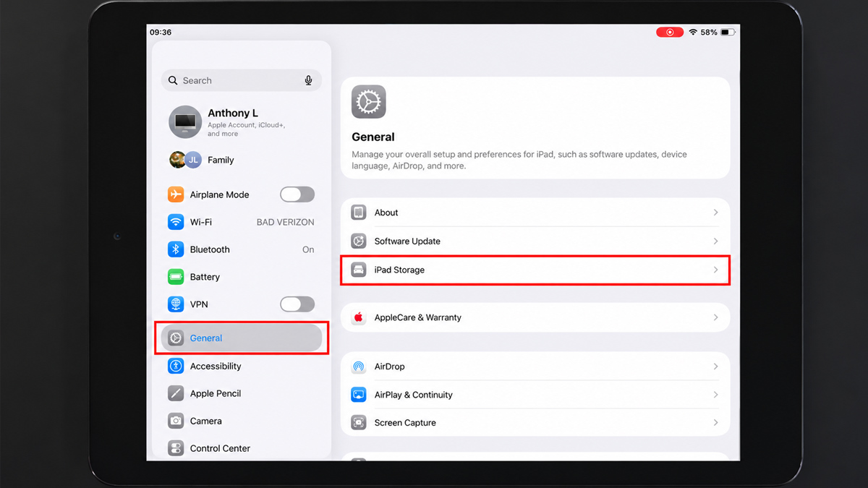Expand the About row chevron
Screen dimensions: 868x488
click(716, 213)
